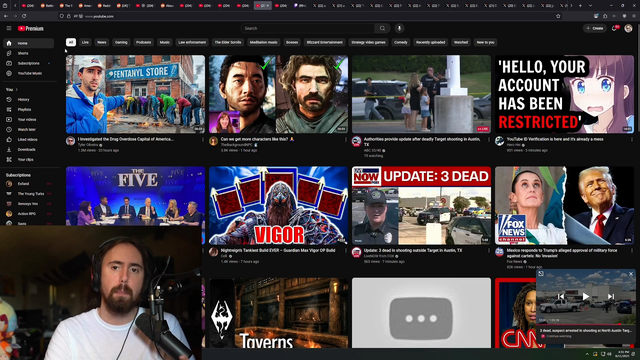Viewport: 640px width, 360px height.
Task: Open Watch later in sidebar
Action: 28,129
